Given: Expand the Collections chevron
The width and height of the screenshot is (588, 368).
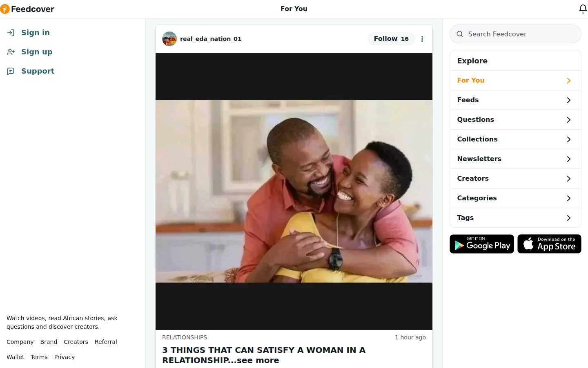Looking at the screenshot, I should coord(569,139).
